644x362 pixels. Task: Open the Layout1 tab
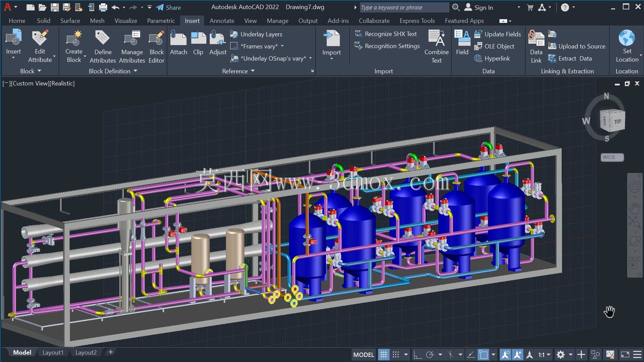(53, 353)
